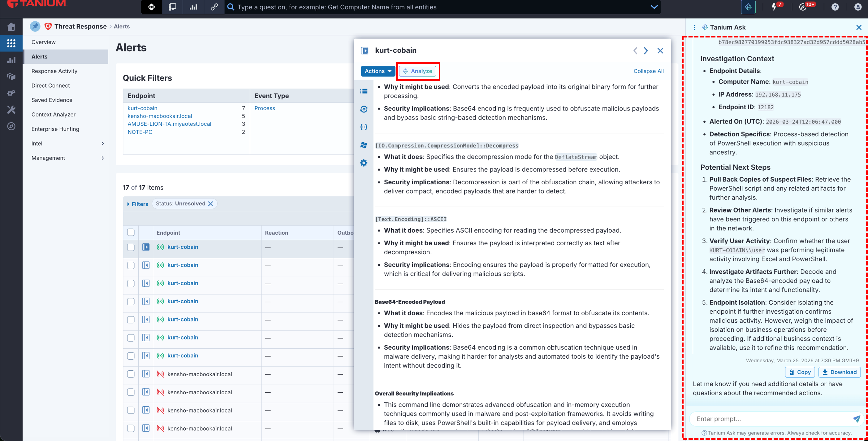Click the Windows icon in alert sidebar
Screen dimensions: 868x441
click(364, 145)
